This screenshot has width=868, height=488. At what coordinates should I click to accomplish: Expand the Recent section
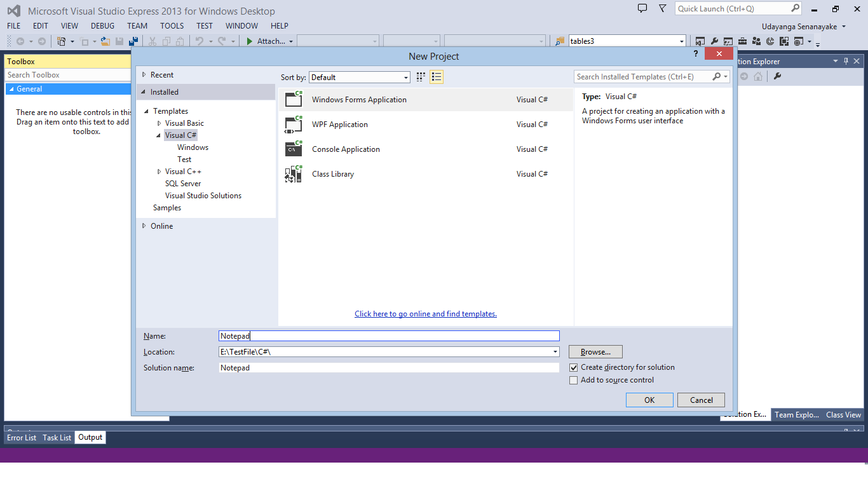tap(144, 75)
